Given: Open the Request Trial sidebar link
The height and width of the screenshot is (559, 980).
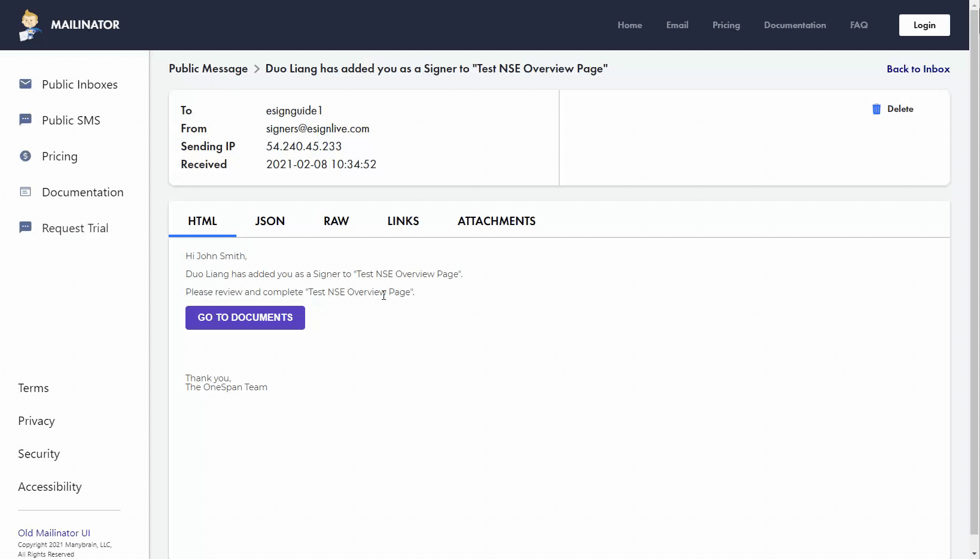Looking at the screenshot, I should click(x=75, y=228).
